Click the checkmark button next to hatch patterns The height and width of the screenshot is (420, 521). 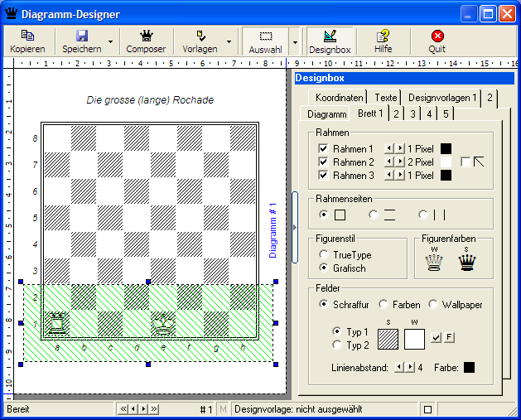436,337
